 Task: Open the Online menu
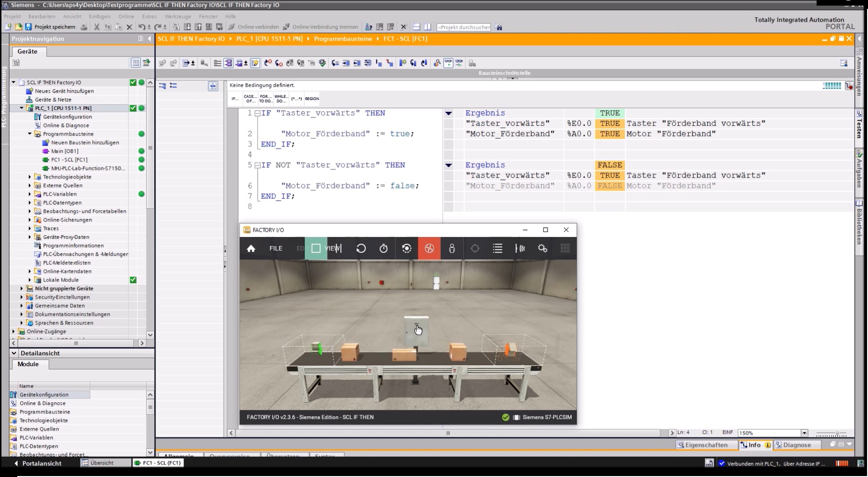pyautogui.click(x=126, y=16)
